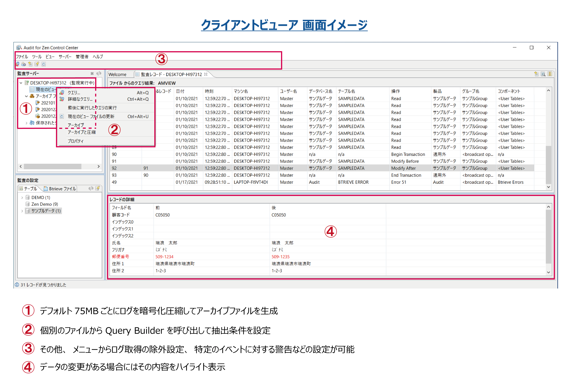Image resolution: width=572 pixels, height=392 pixels.
Task: Click the refresh view file toolbar icon
Action: (44, 64)
